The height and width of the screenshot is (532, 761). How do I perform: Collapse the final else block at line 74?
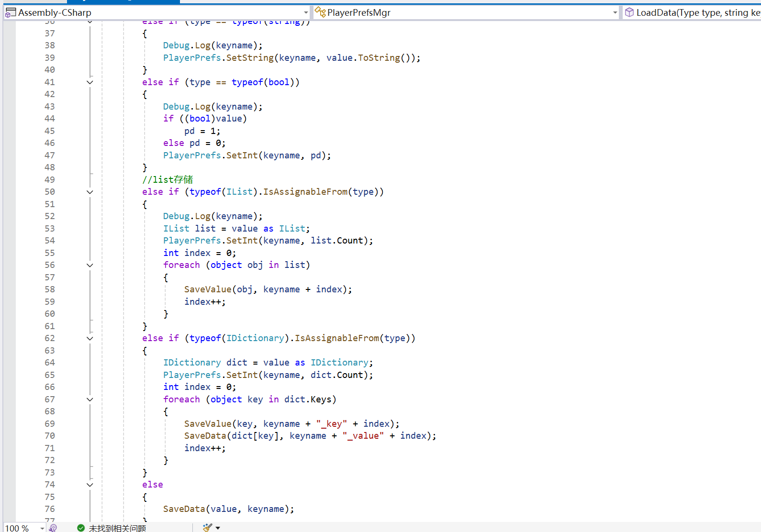point(90,485)
